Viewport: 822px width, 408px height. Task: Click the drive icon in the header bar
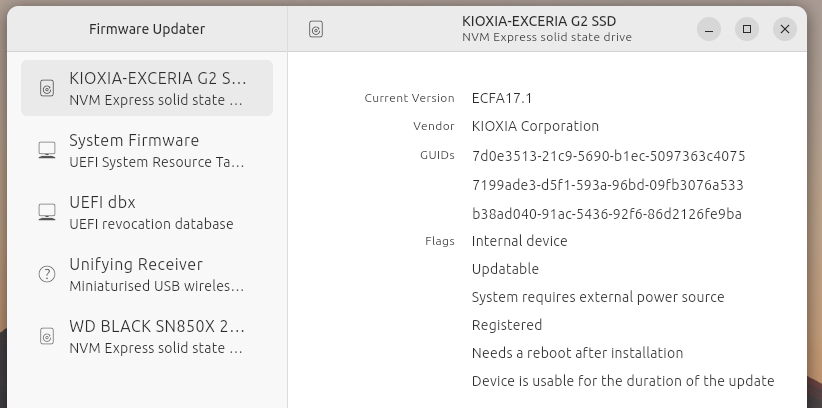316,30
